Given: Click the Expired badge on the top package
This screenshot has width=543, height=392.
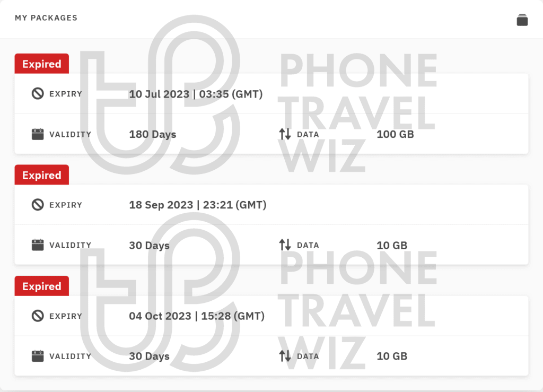Looking at the screenshot, I should 41,64.
